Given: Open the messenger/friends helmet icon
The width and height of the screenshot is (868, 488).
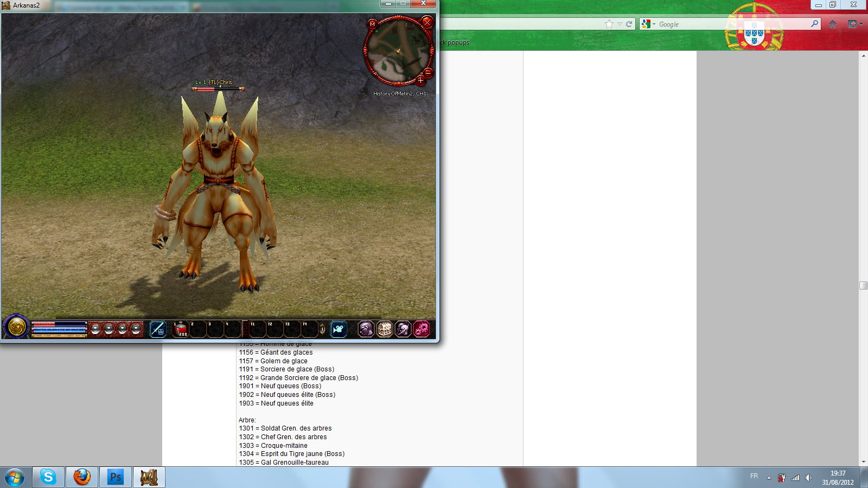Looking at the screenshot, I should 403,329.
